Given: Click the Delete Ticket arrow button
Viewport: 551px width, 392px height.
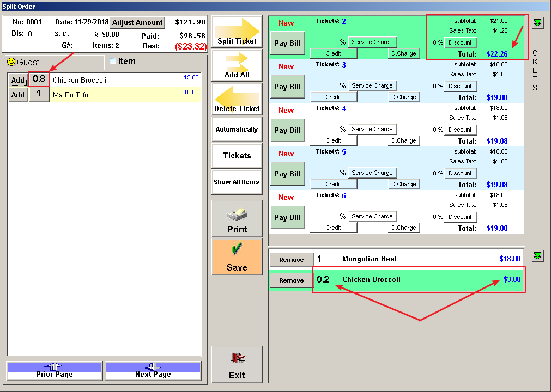Looking at the screenshot, I should [237, 99].
